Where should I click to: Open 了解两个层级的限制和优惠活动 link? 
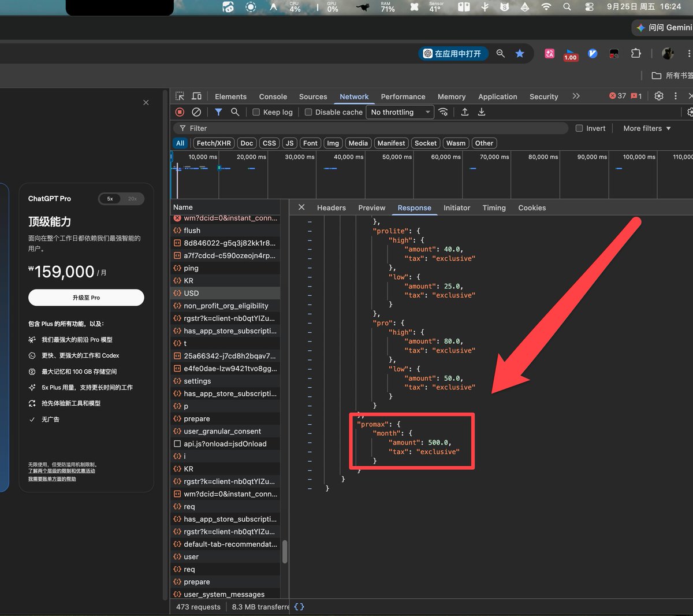(x=62, y=471)
